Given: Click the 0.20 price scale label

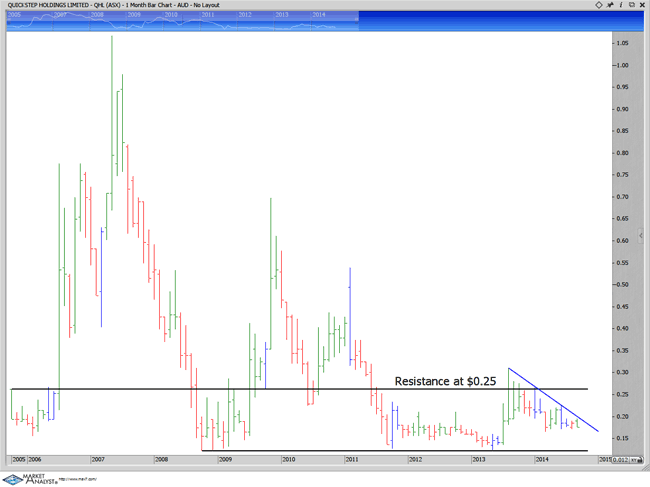Looking at the screenshot, I should tap(622, 416).
